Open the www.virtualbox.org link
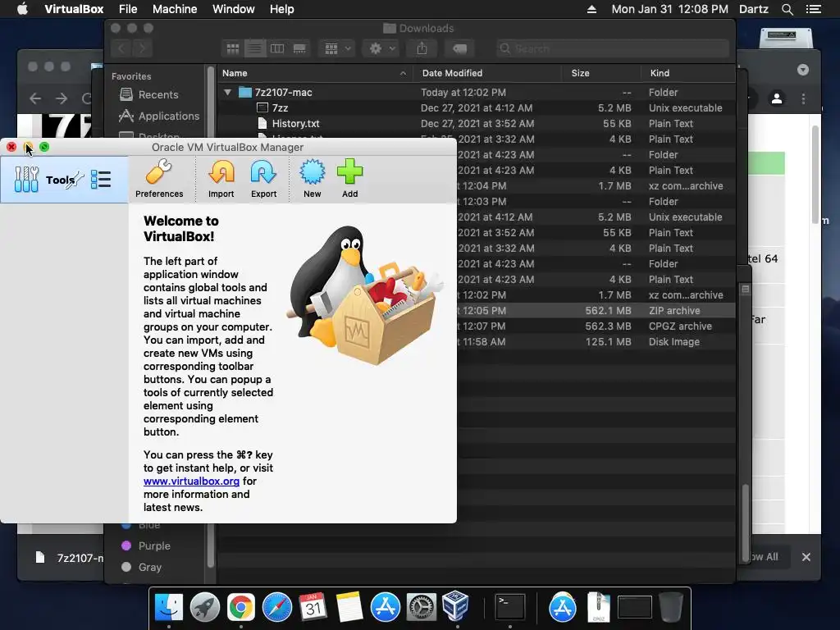The image size is (840, 630). [x=191, y=481]
